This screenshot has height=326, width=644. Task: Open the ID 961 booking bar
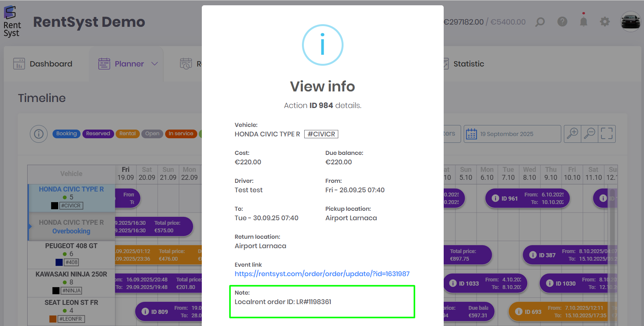[527, 198]
